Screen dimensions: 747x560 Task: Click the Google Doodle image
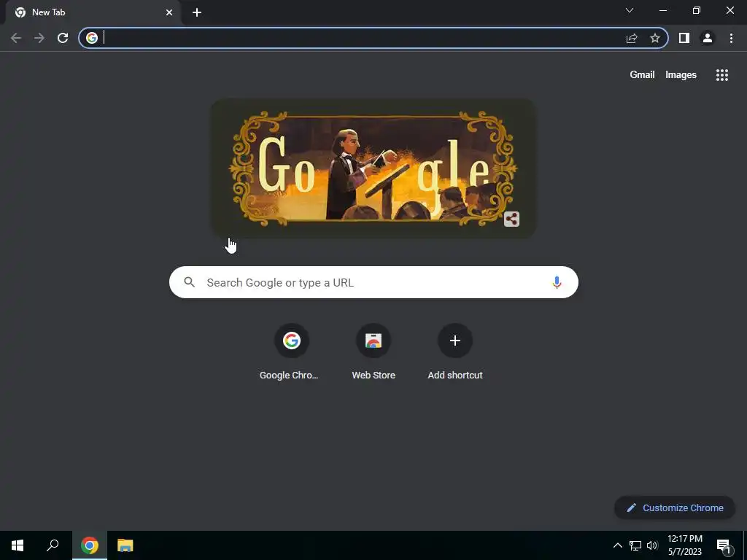coord(373,168)
